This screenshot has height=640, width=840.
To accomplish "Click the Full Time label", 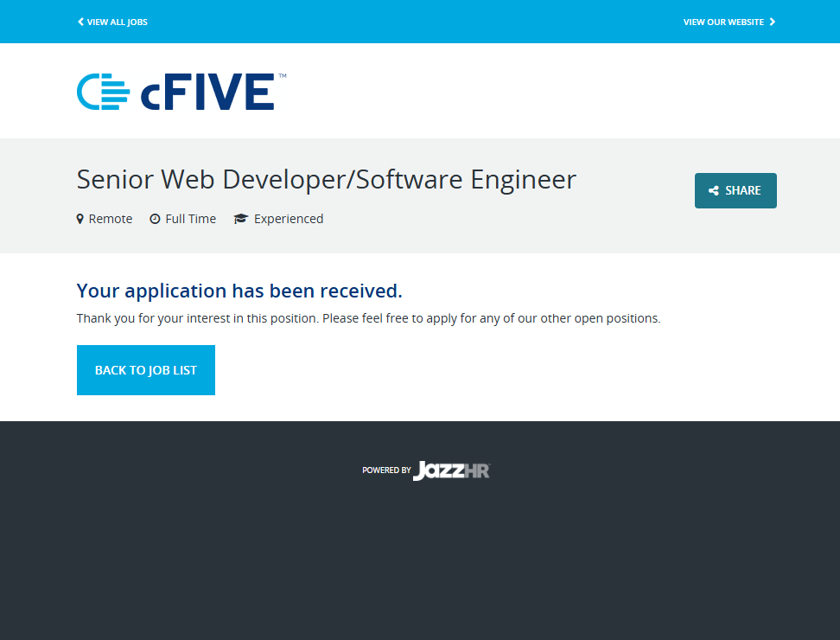I will [190, 220].
